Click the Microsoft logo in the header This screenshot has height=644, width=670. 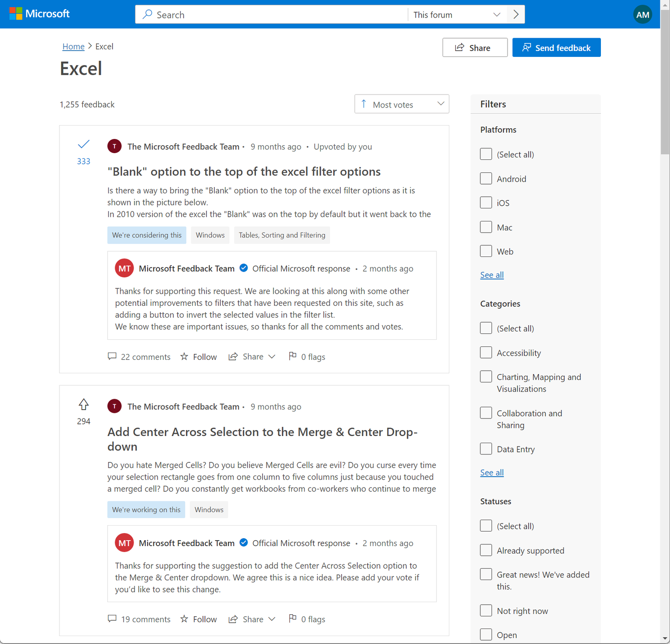[40, 14]
